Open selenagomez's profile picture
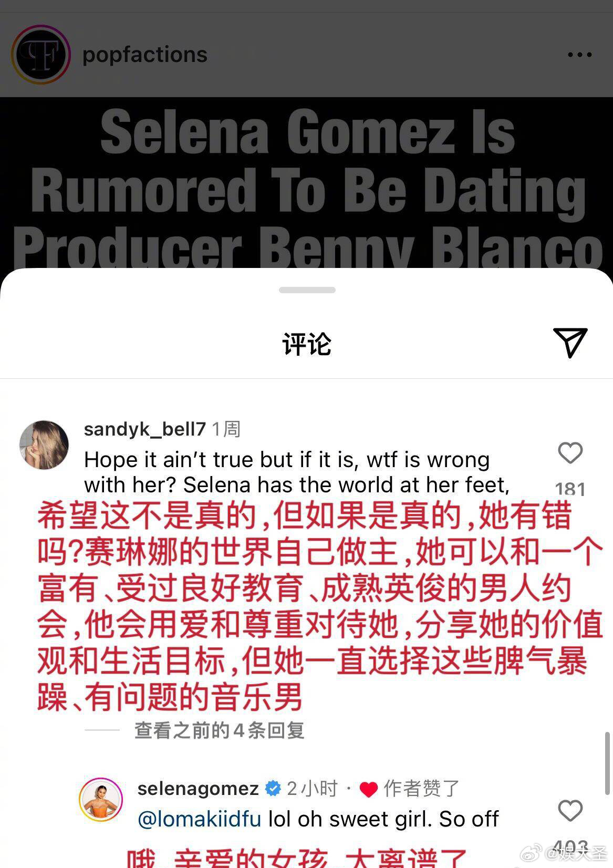The width and height of the screenshot is (613, 868). pos(101,799)
